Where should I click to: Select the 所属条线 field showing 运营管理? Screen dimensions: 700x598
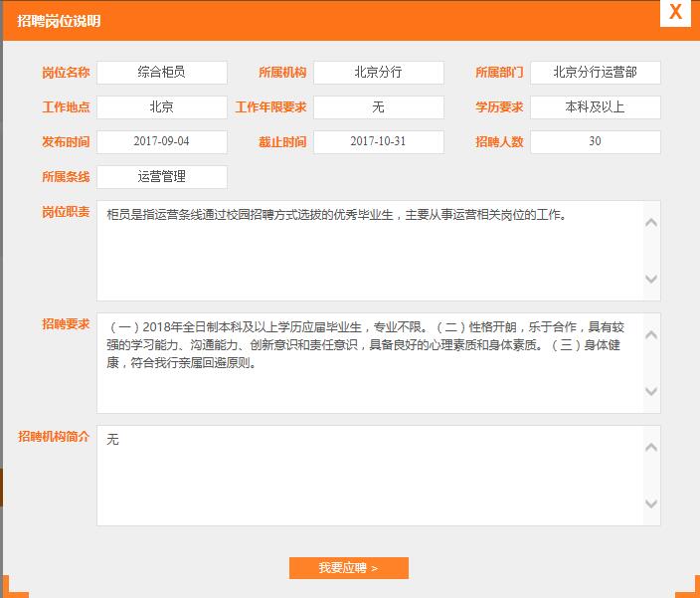(162, 177)
